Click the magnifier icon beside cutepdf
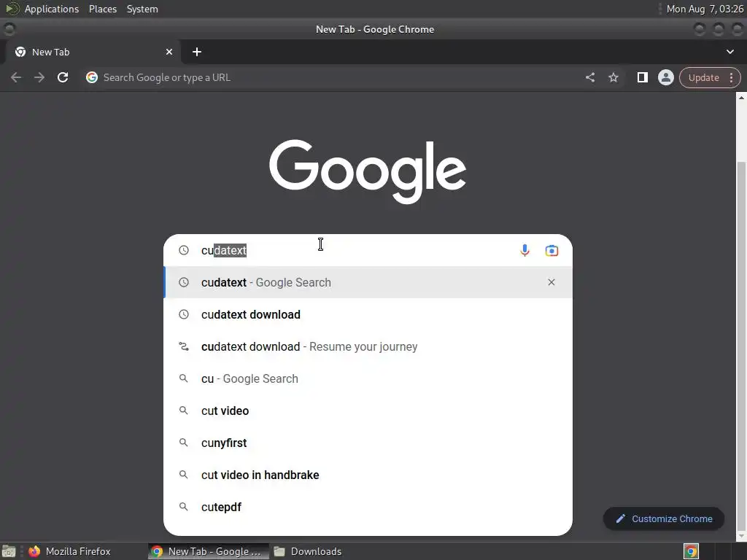Image resolution: width=747 pixels, height=560 pixels. pyautogui.click(x=183, y=507)
